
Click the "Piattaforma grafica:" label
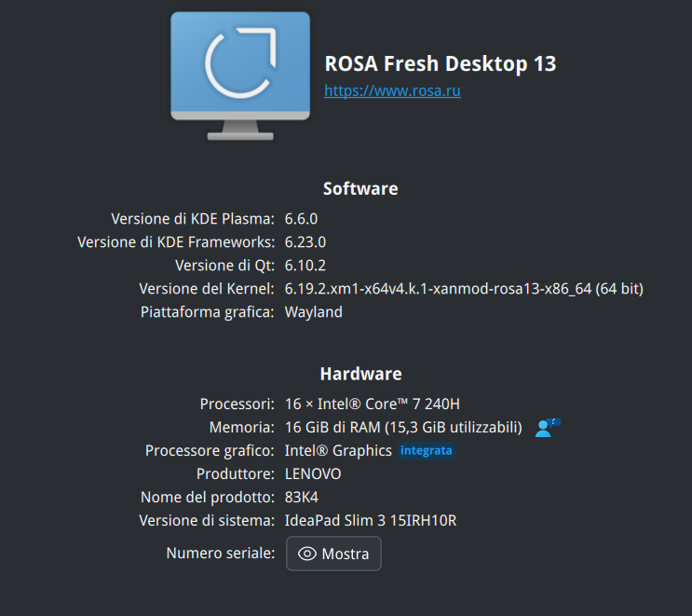(x=208, y=312)
